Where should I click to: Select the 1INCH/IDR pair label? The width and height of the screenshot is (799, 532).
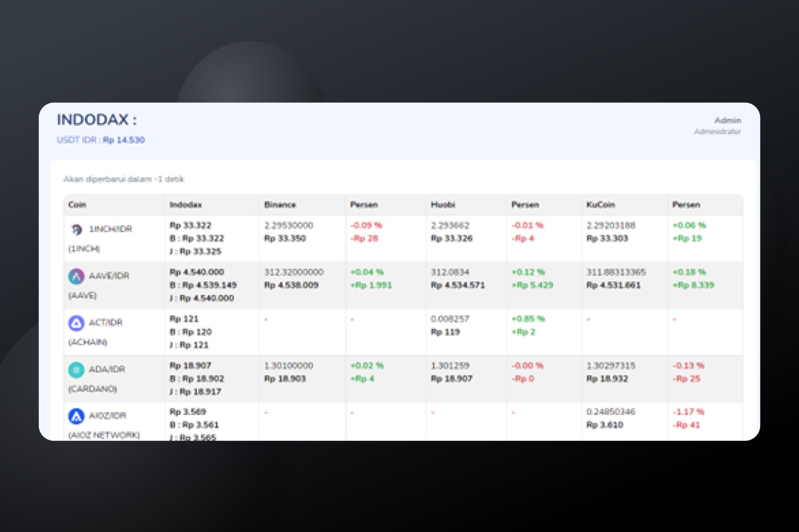click(110, 229)
